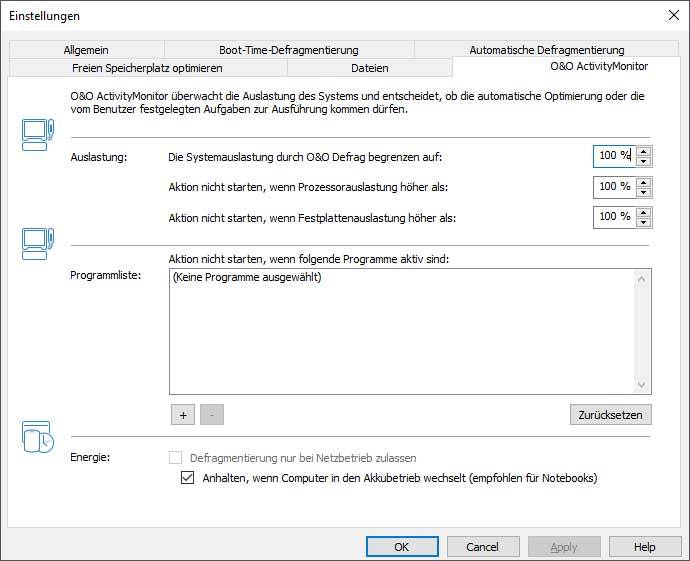Screen dimensions: 690x561
Task: Confirm settings with the OK button
Action: coord(402,547)
